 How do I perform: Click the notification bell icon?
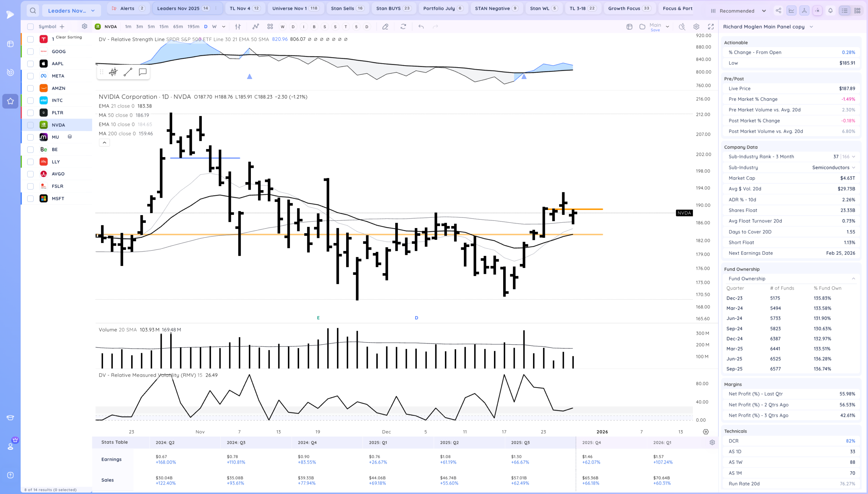coord(830,11)
